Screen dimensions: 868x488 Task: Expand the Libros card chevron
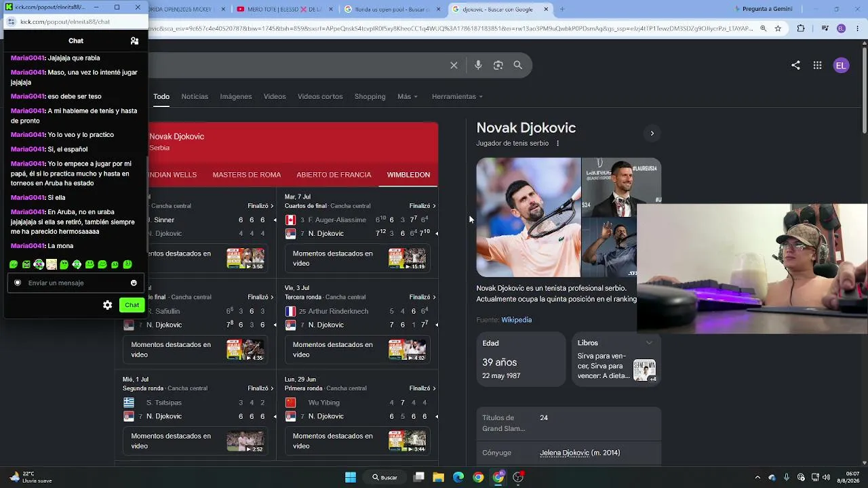click(649, 343)
